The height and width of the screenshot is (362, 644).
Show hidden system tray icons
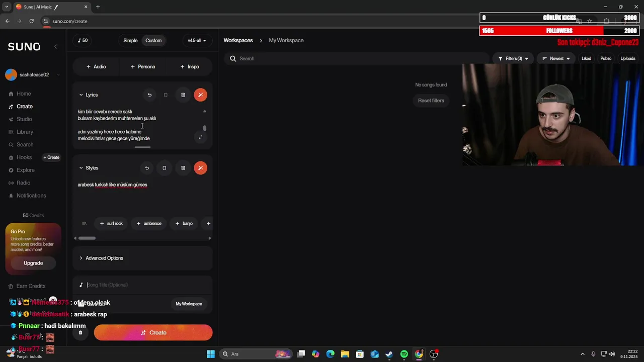coord(583,354)
